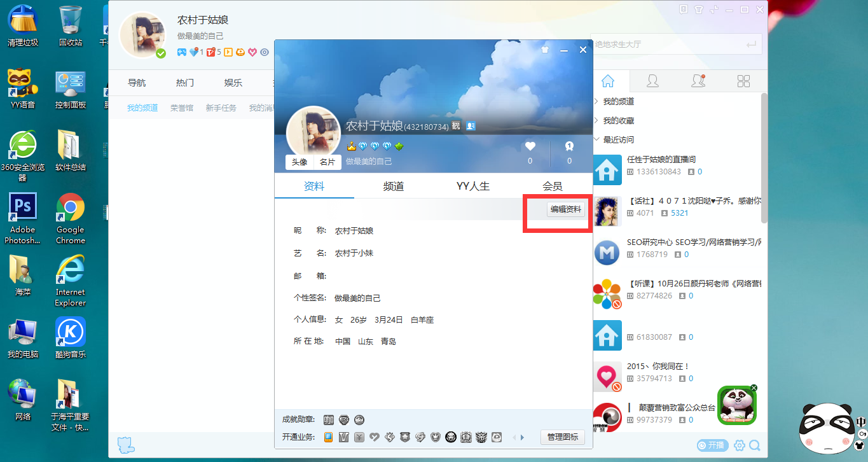Open the single-person contacts tab icon
The height and width of the screenshot is (462, 868).
[x=652, y=81]
